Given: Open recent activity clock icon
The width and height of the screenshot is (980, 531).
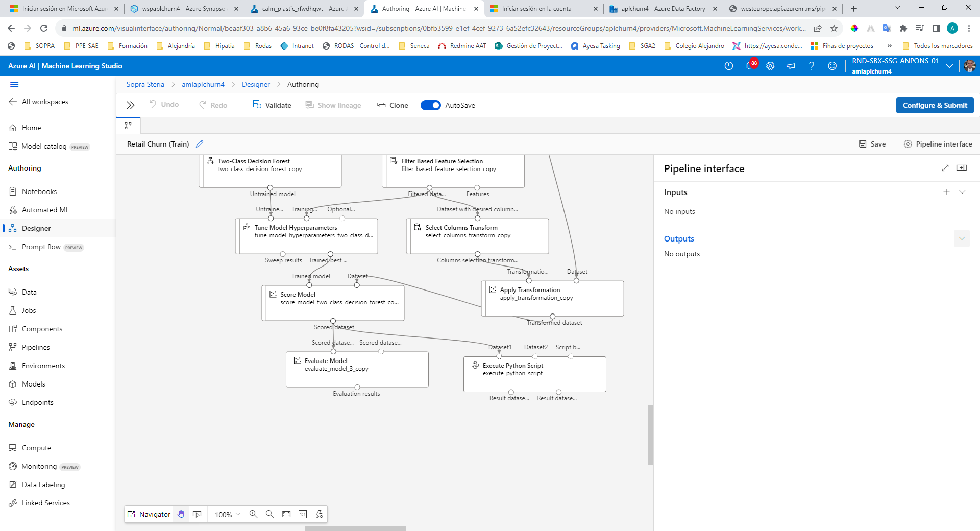Looking at the screenshot, I should (729, 66).
